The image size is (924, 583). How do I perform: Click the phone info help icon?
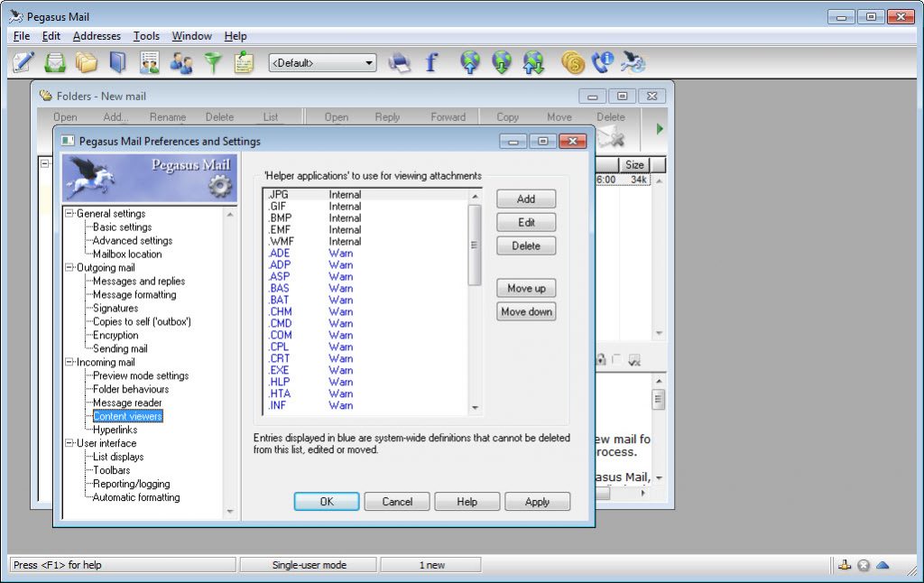[603, 62]
